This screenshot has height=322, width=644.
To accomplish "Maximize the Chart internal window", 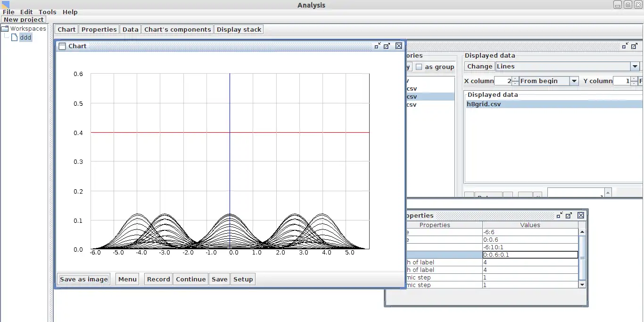I will (x=387, y=46).
